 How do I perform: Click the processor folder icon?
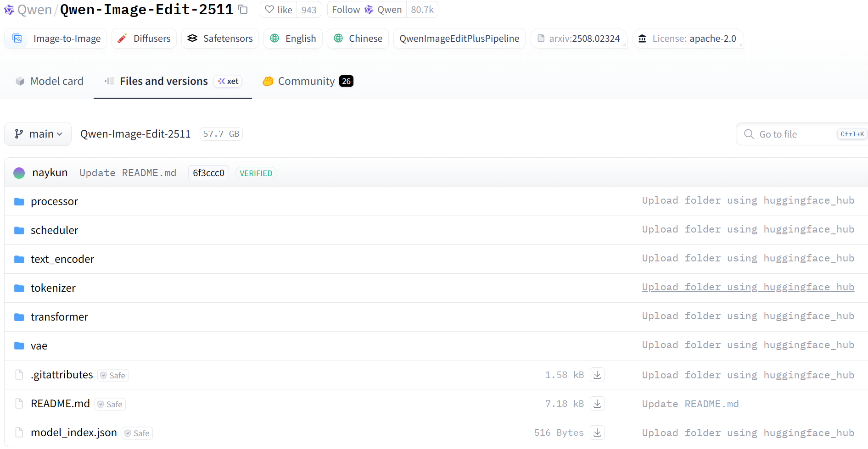point(19,201)
